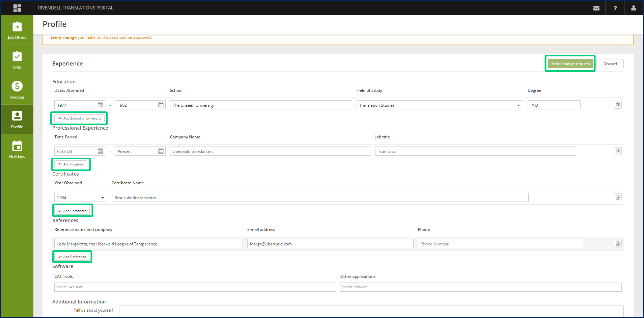Click the Rivendell Translations Portal title
This screenshot has width=644, height=318.
point(76,8)
